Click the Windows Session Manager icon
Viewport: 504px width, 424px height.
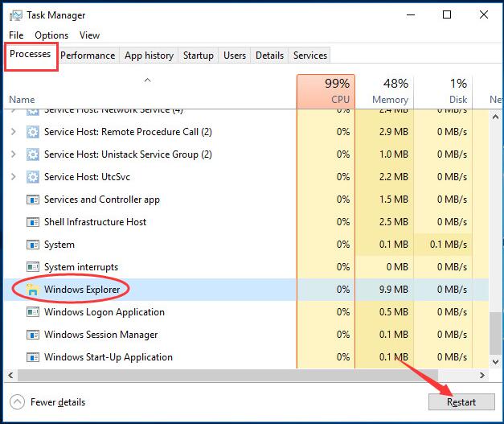tap(33, 335)
